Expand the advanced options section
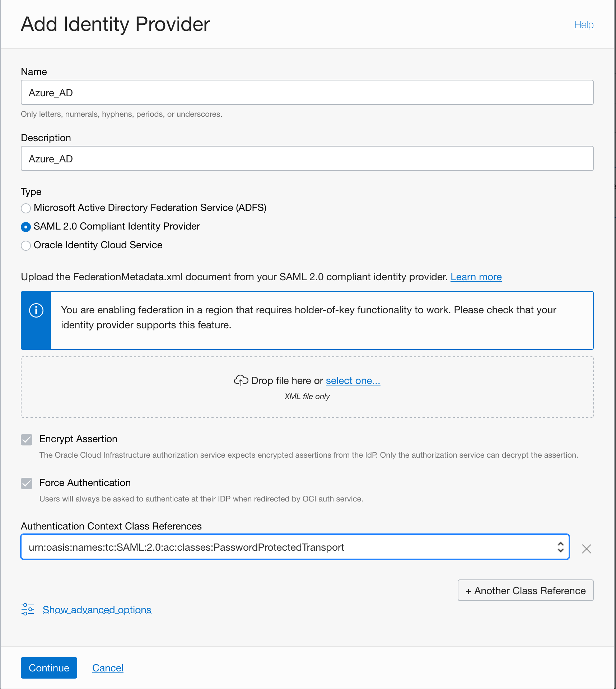The image size is (616, 689). [x=97, y=609]
